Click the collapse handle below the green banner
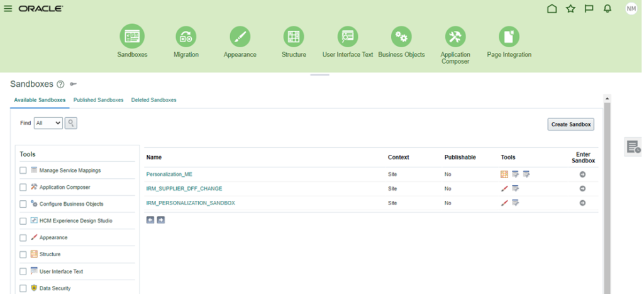 [x=319, y=75]
